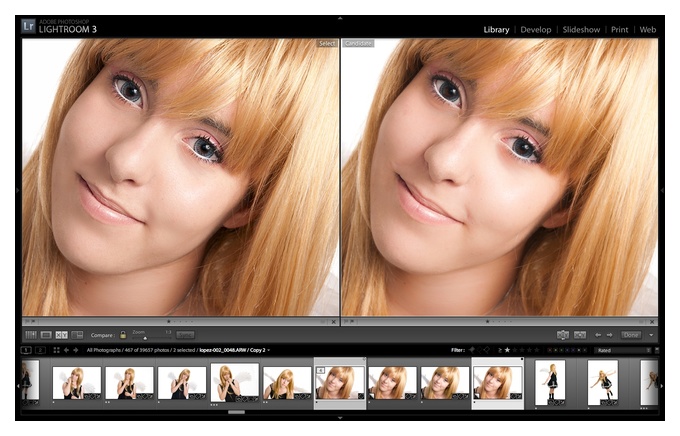Click the Lightroom Lr logo
Screen dimensions: 680x436
coord(28,26)
